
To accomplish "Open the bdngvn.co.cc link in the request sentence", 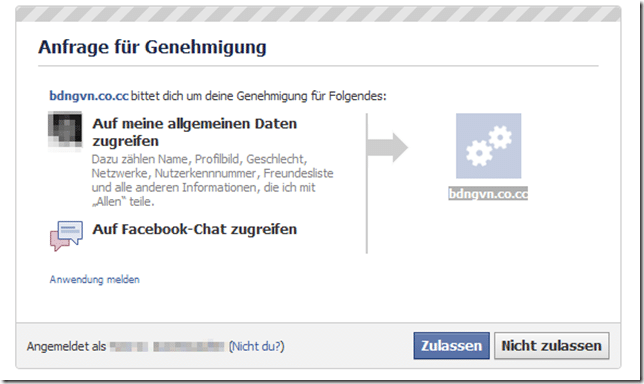I will [x=89, y=96].
